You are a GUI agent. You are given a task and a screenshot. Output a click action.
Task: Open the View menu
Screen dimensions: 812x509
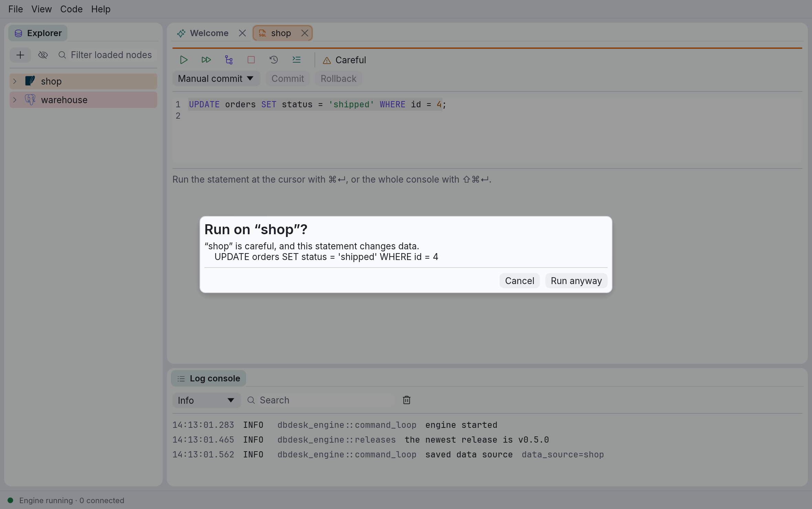pos(41,9)
